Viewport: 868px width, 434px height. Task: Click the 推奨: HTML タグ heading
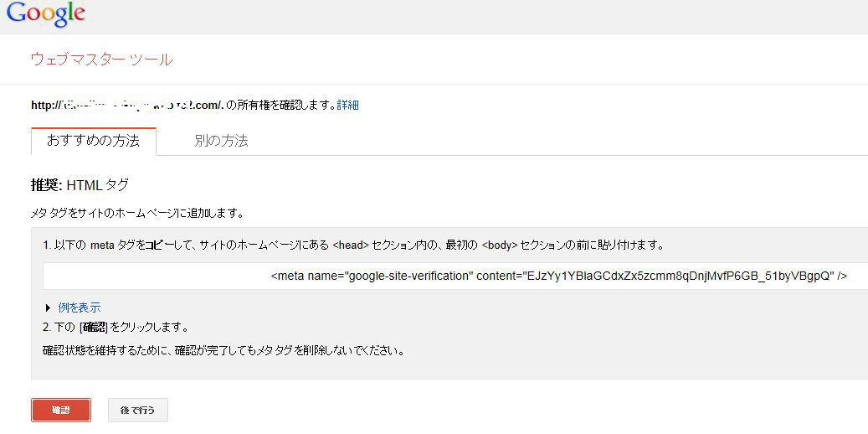coord(80,185)
